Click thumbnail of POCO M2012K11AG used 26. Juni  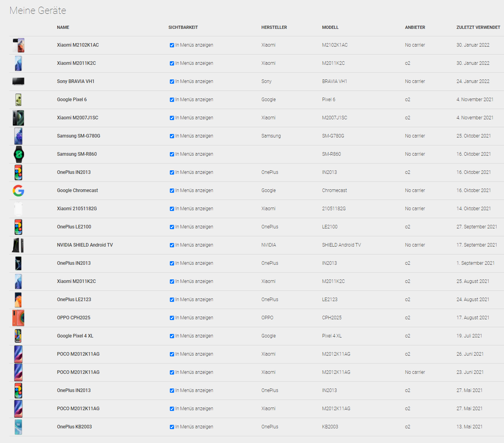(19, 354)
